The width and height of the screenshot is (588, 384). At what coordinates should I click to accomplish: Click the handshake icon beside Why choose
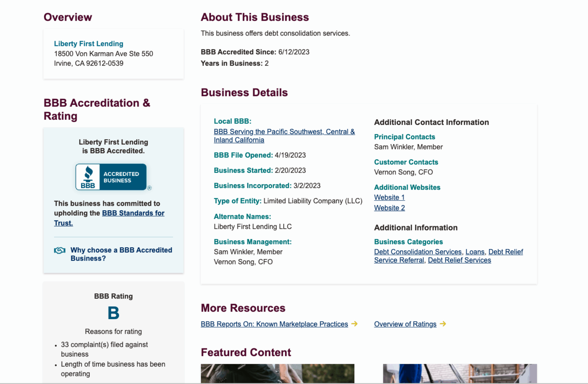[59, 250]
